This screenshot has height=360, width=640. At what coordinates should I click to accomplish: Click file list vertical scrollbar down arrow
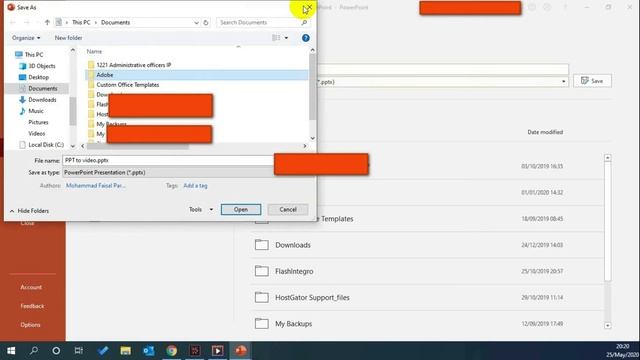click(313, 138)
